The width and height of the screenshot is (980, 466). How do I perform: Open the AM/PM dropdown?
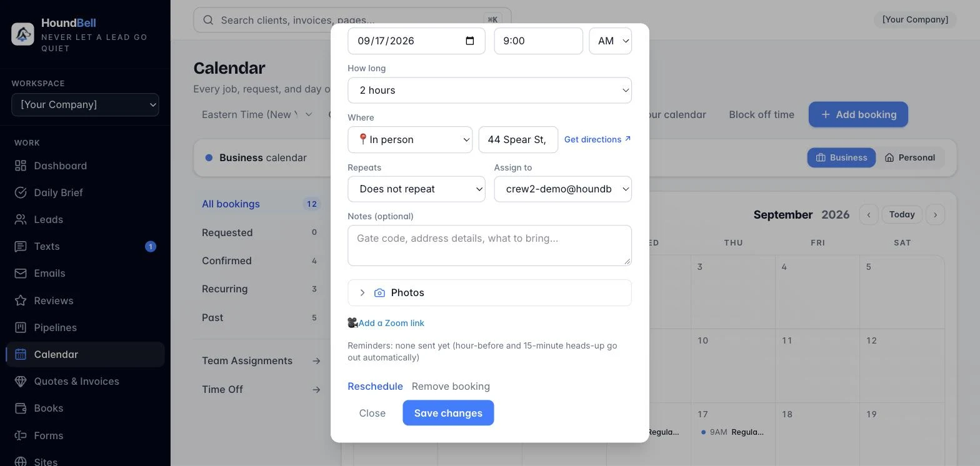coord(610,41)
